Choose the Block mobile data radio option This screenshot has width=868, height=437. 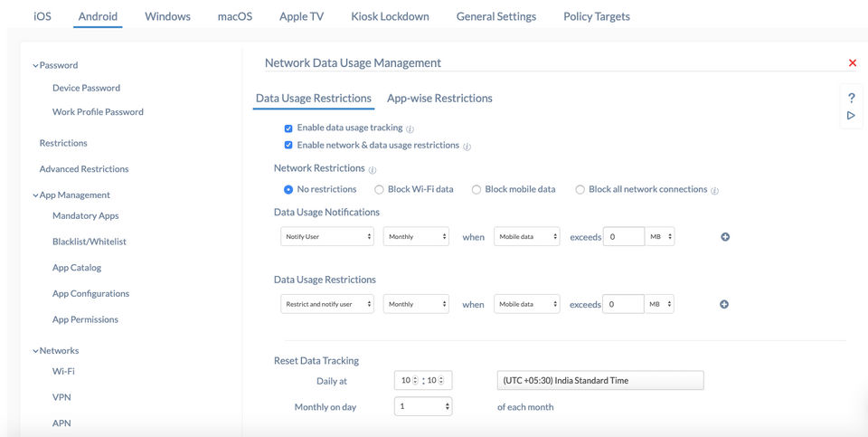coord(476,190)
